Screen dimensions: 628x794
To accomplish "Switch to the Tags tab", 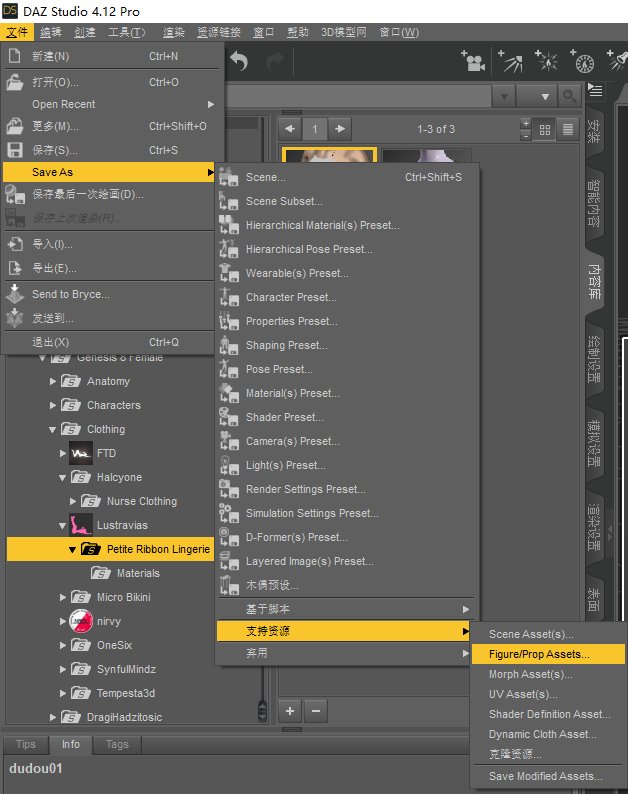I will tap(117, 744).
